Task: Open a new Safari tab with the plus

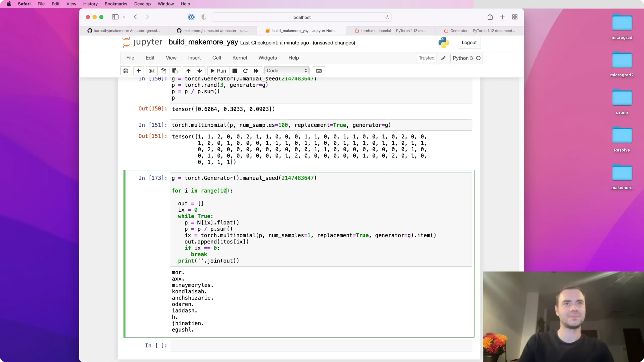Action: pyautogui.click(x=502, y=17)
